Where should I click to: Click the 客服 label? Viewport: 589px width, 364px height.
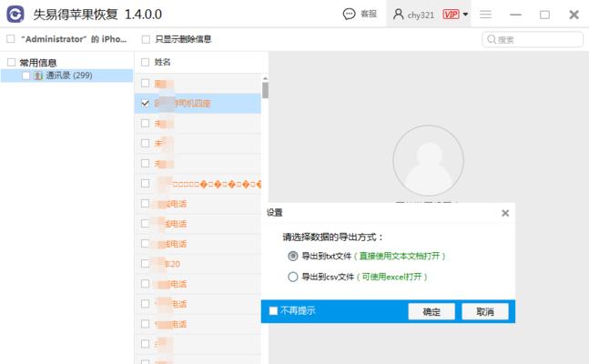click(x=369, y=14)
